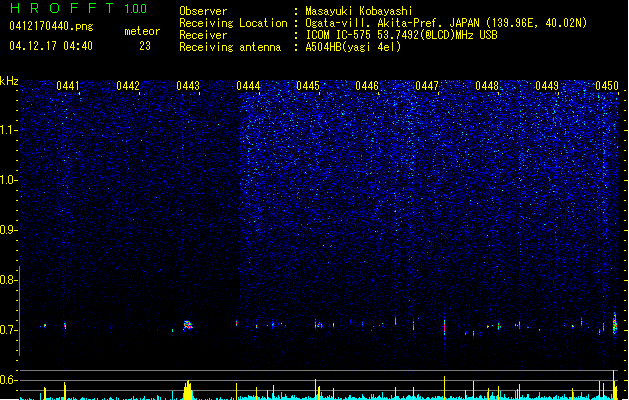Click the Observer label
The width and height of the screenshot is (629, 400).
point(203,11)
